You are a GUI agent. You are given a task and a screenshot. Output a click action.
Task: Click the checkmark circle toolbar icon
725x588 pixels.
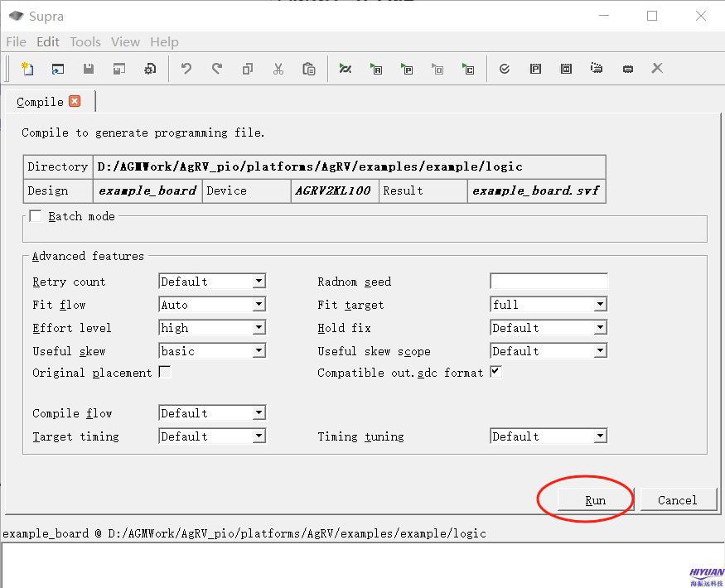(505, 69)
